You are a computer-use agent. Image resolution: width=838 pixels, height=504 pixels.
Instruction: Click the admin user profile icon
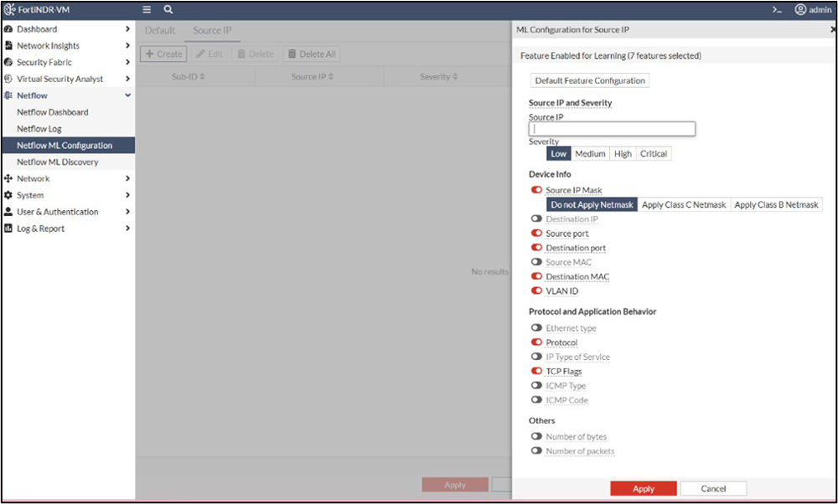pyautogui.click(x=800, y=10)
